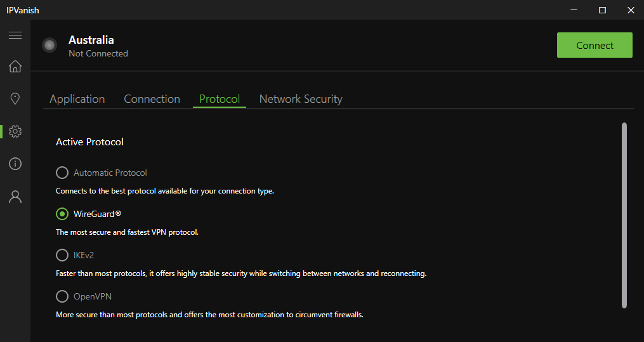Click the green Connect button

click(x=595, y=45)
